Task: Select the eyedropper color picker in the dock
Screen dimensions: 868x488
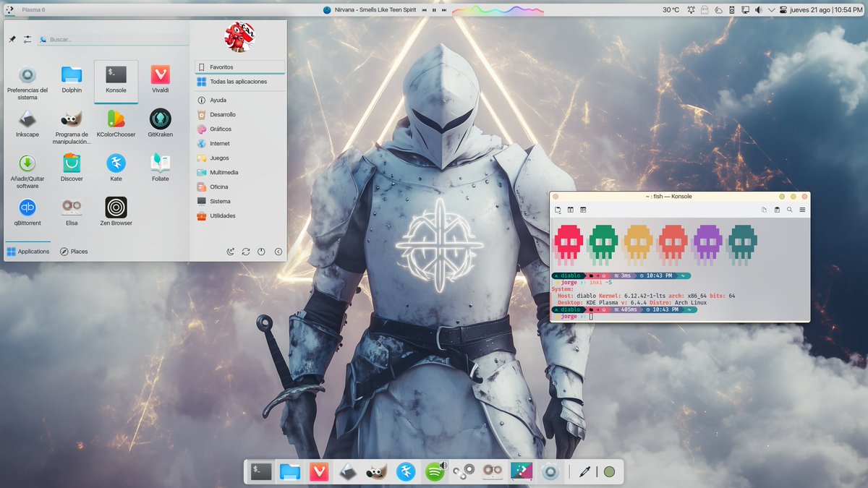Action: tap(584, 473)
